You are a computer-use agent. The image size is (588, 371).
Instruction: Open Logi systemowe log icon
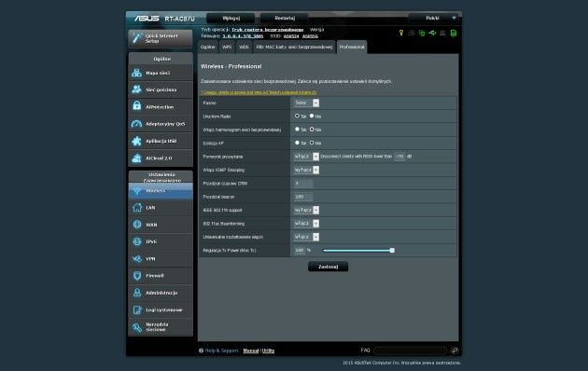pos(137,310)
